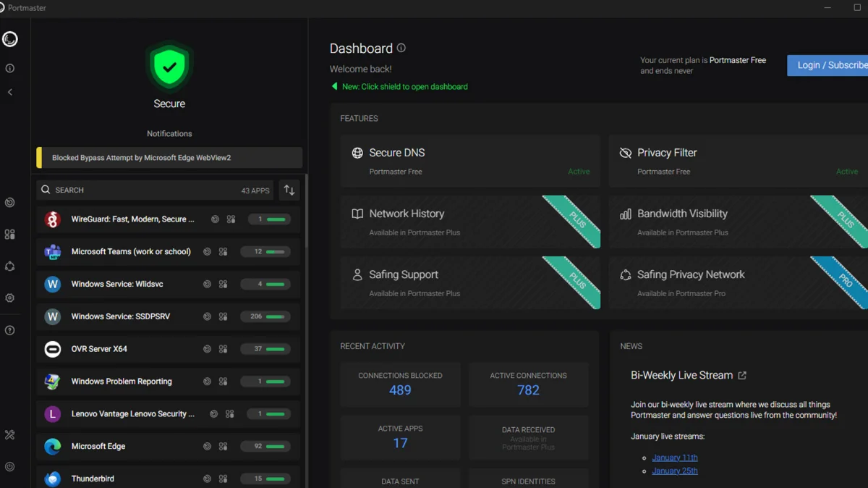Click the grid-lock icon in the SSDPSRV row
The image size is (868, 488).
223,316
